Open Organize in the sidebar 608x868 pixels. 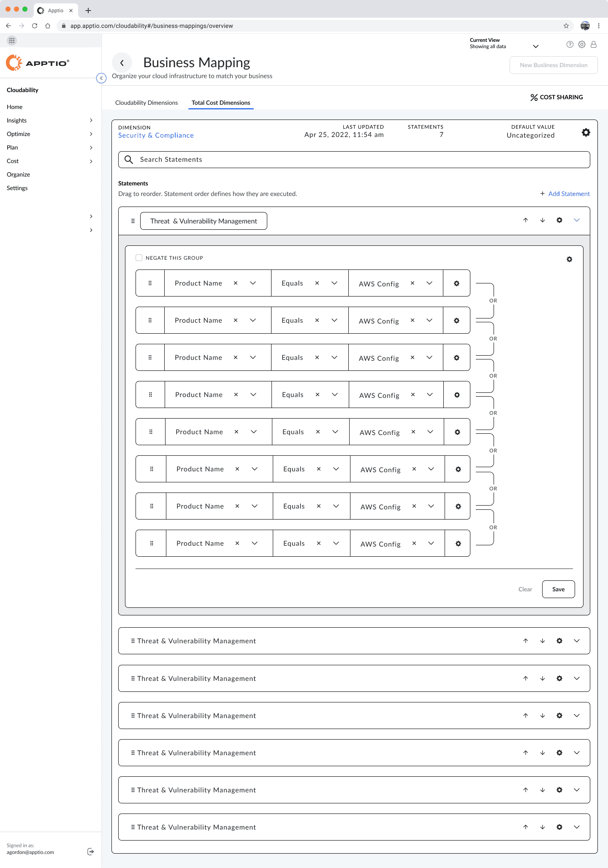click(x=19, y=174)
